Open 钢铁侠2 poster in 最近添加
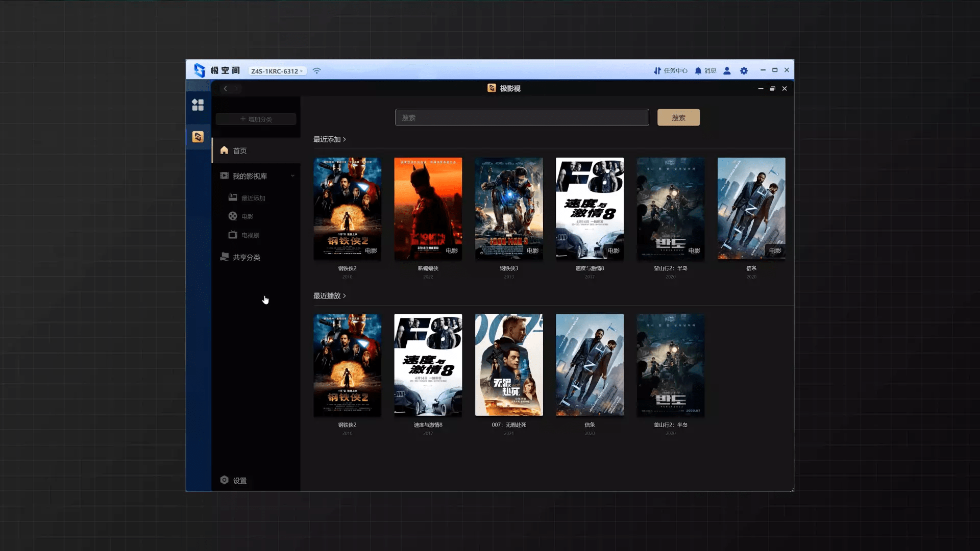The image size is (980, 551). (x=347, y=209)
